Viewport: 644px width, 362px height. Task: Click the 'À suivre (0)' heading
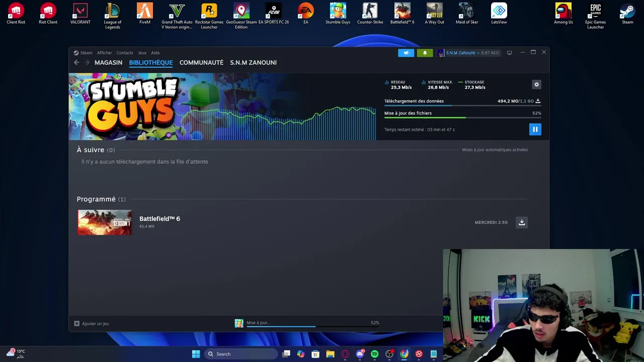click(96, 150)
